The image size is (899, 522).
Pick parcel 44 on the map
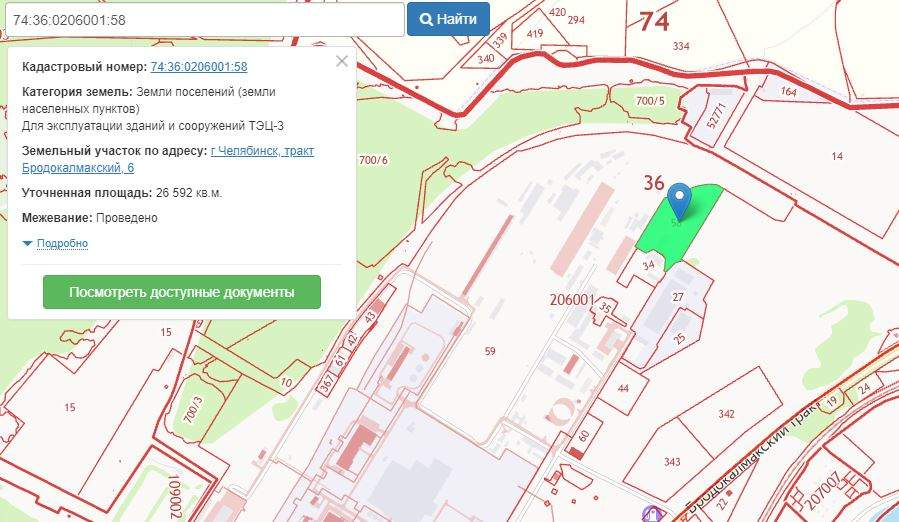623,388
